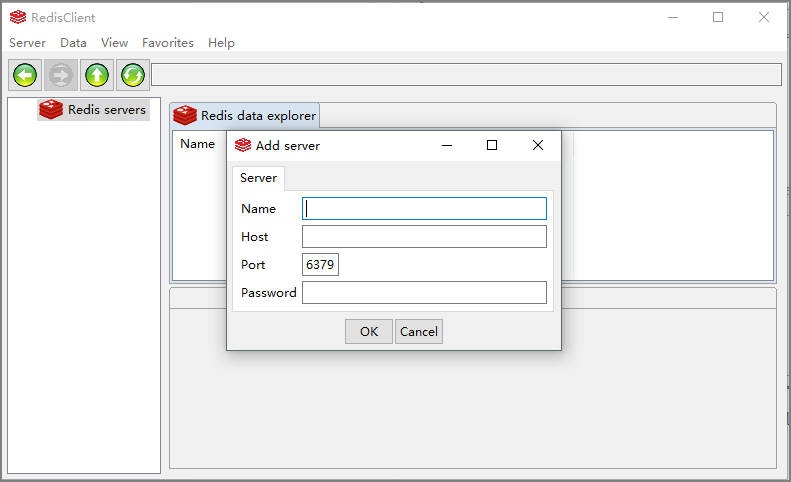
Task: Click the green back arrow toolbar icon
Action: click(x=25, y=75)
